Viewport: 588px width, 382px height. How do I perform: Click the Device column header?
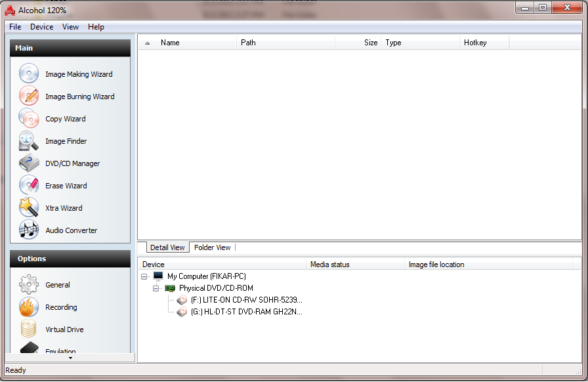222,265
